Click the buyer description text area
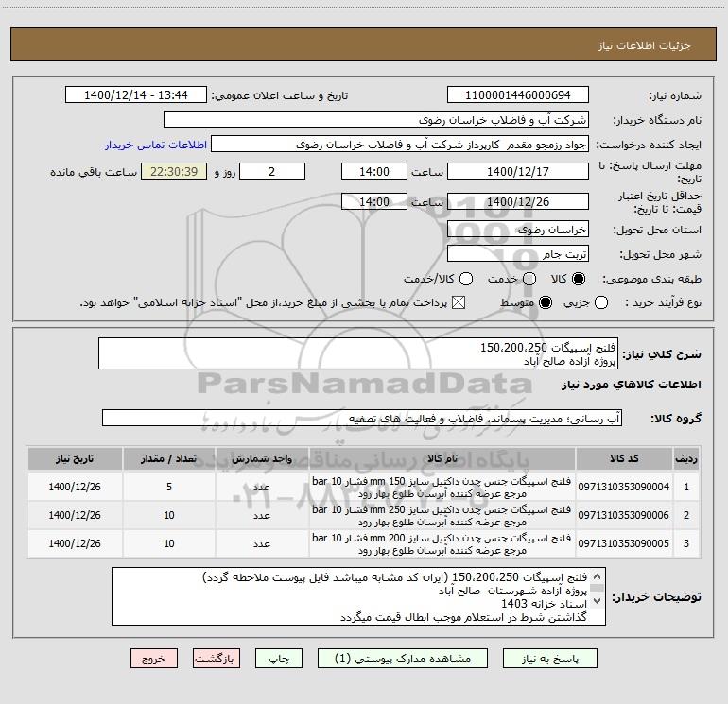Screen dimensions: 728x704 (358, 596)
